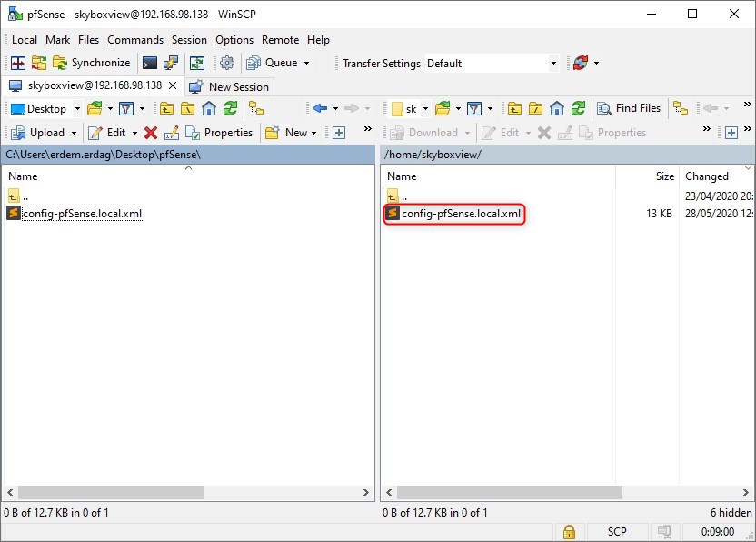This screenshot has width=756, height=542.
Task: Open the Local menu
Action: tap(25, 40)
